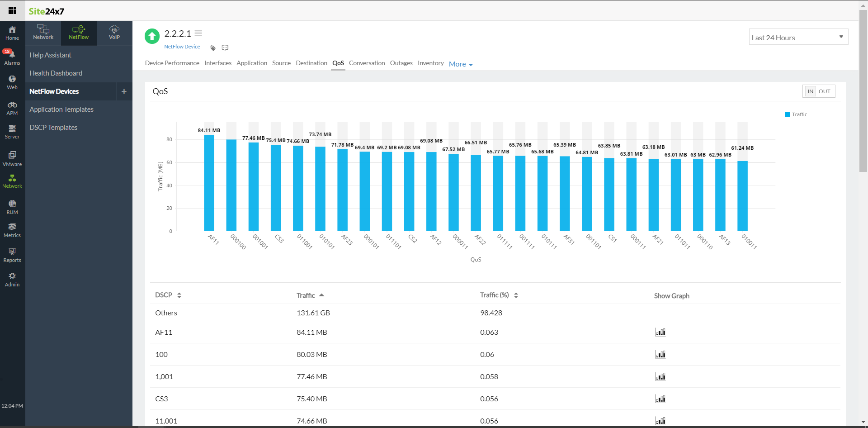Click the tag icon beside NetFlow Device
This screenshot has width=868, height=428.
tap(213, 48)
